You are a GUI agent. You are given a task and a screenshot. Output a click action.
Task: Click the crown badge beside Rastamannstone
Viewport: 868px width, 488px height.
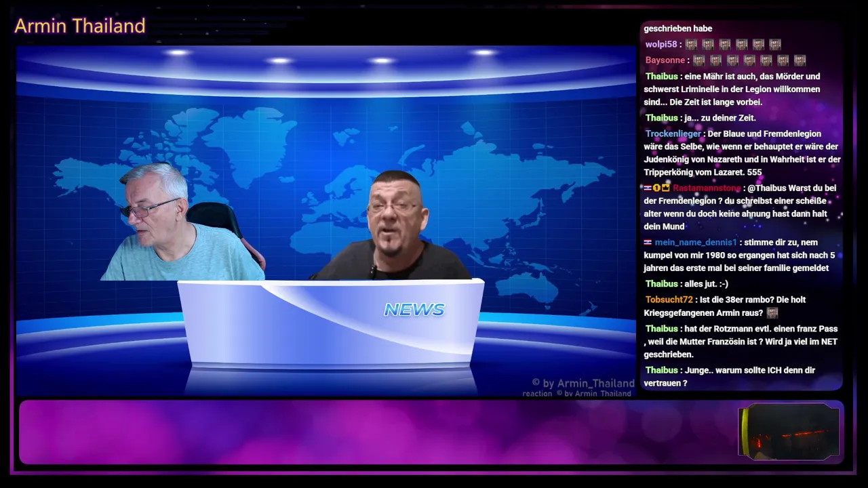tap(666, 188)
